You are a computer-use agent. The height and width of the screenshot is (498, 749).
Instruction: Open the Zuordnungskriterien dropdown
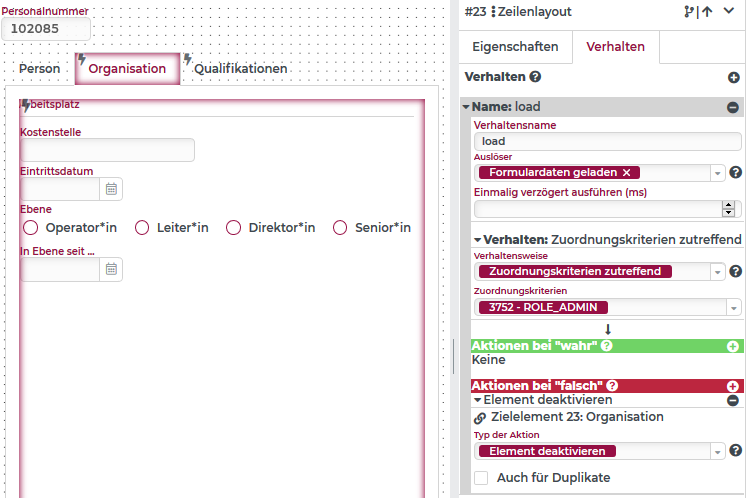tap(718, 308)
